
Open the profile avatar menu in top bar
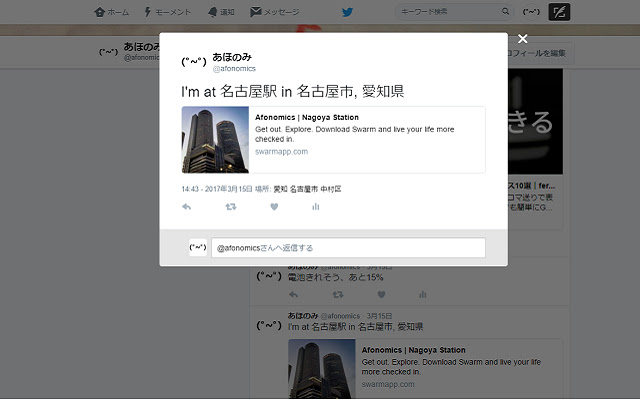[x=531, y=12]
